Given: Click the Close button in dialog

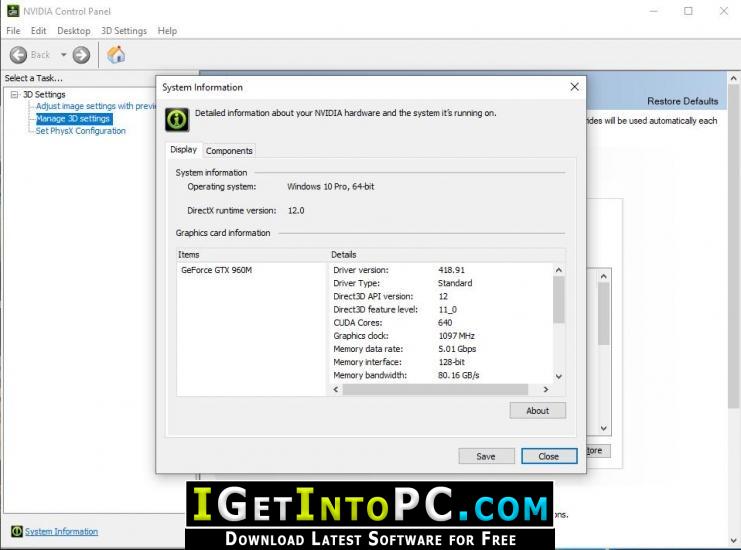Looking at the screenshot, I should (x=549, y=456).
